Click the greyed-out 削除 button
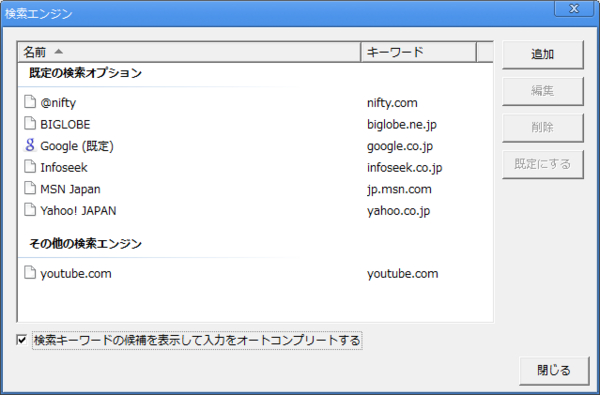The height and width of the screenshot is (395, 600). pos(543,127)
